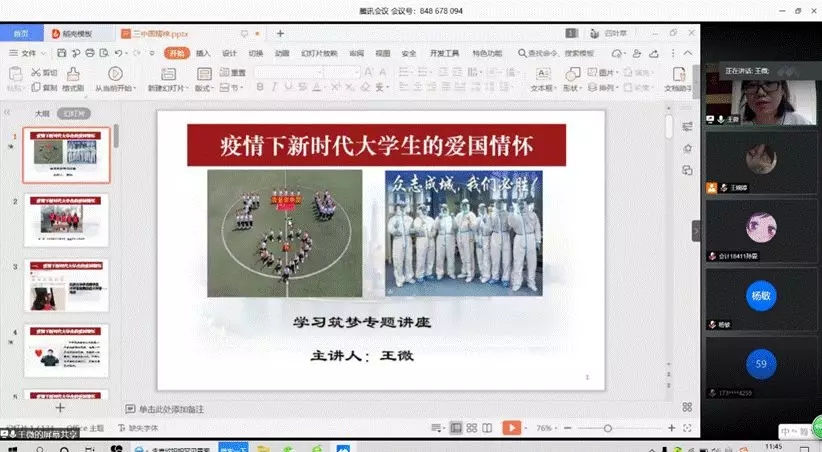This screenshot has height=452, width=822.
Task: Click the Print icon in quick access toolbar
Action: [x=90, y=53]
